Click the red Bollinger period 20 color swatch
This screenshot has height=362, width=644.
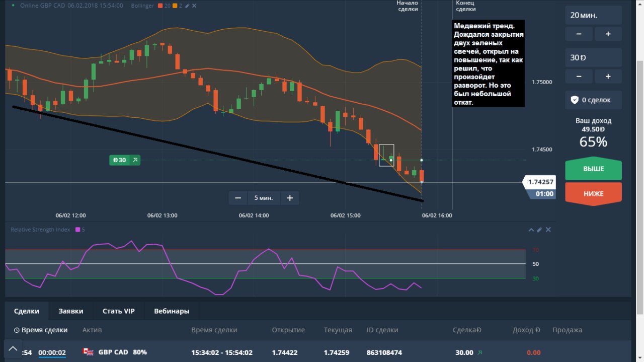pos(160,6)
